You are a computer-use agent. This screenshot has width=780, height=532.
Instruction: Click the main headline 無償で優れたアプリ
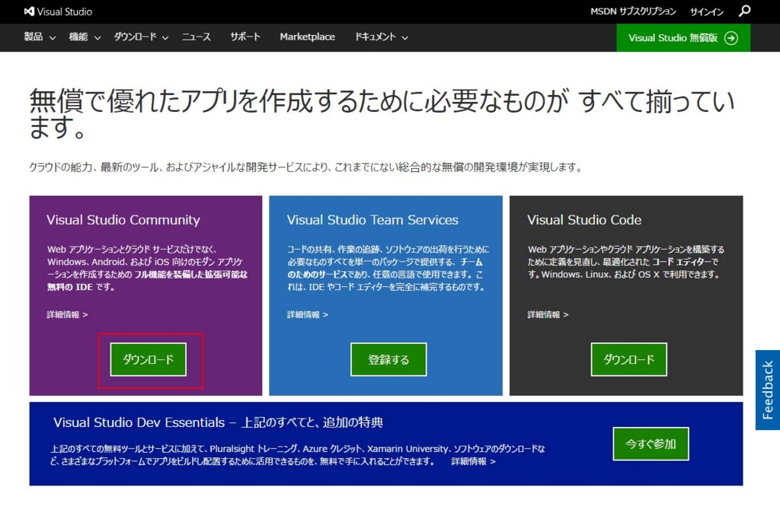[382, 114]
